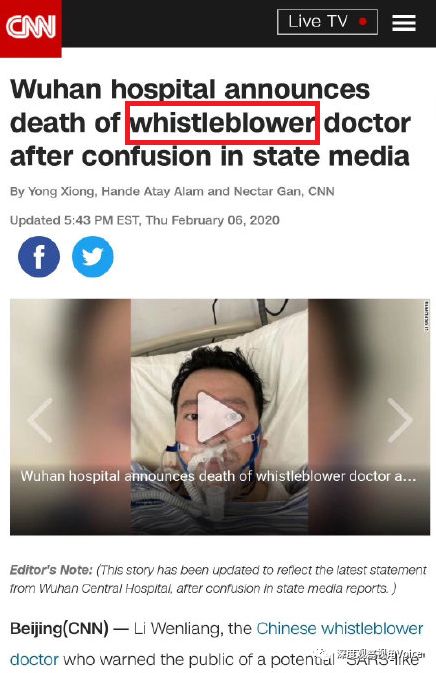Click the byline Yong Xiong authors
Viewport: 436px width, 673px height.
(x=172, y=191)
